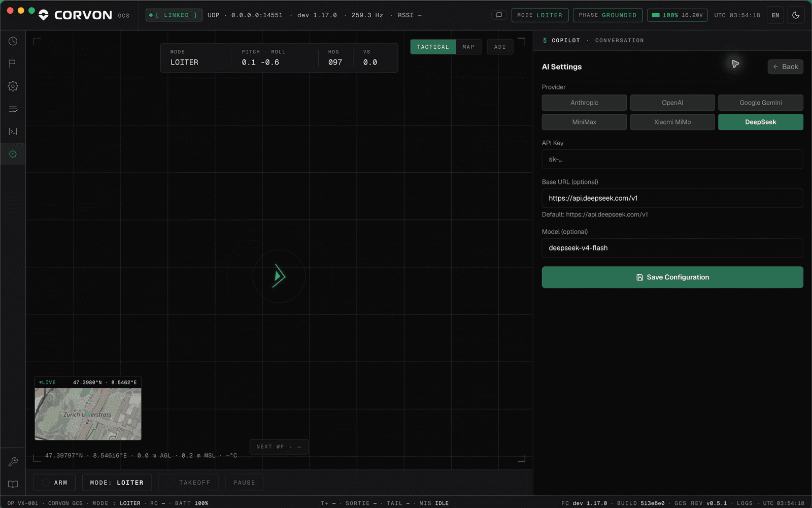Open the clock history sidebar icon
This screenshot has height=508, width=812.
(x=13, y=41)
